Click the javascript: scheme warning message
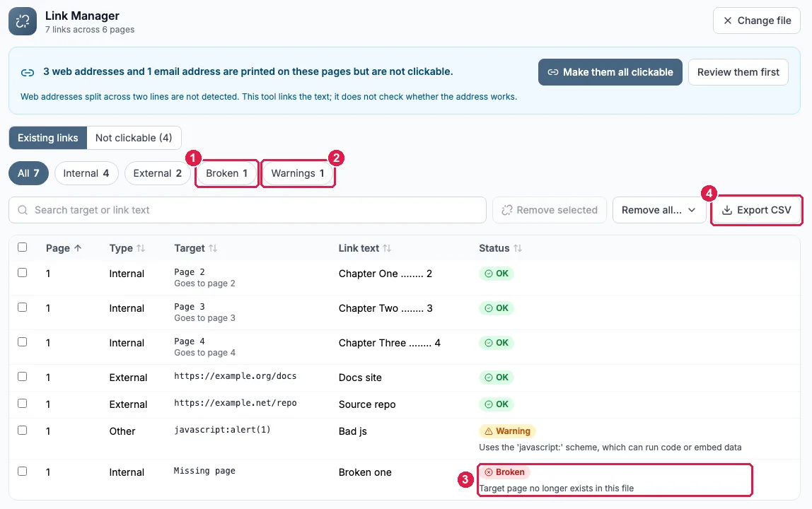812x509 pixels. point(610,447)
